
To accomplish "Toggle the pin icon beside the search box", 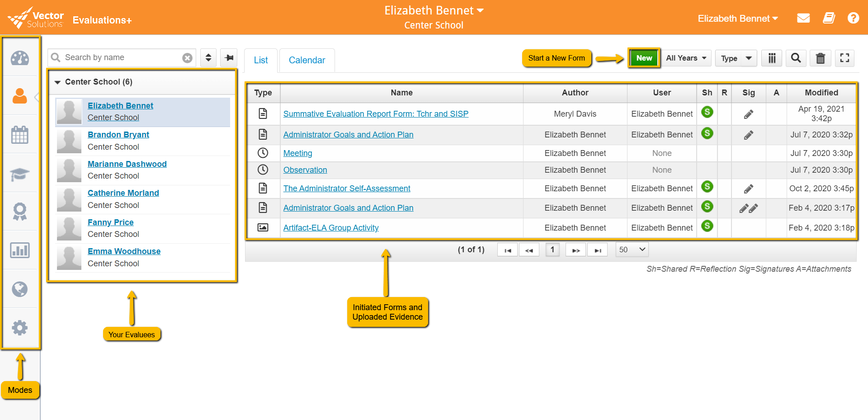I will click(x=229, y=58).
